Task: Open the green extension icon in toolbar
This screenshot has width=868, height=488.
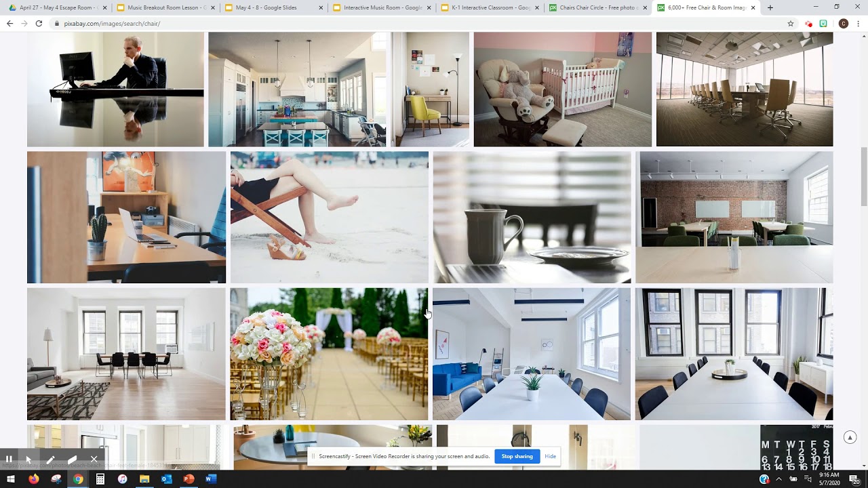Action: [823, 23]
